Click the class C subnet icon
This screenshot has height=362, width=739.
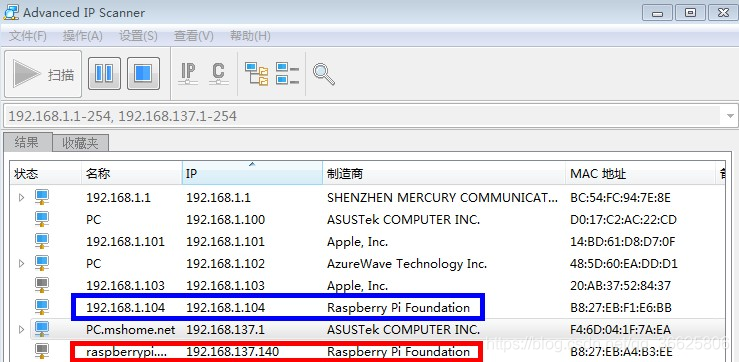(x=218, y=74)
